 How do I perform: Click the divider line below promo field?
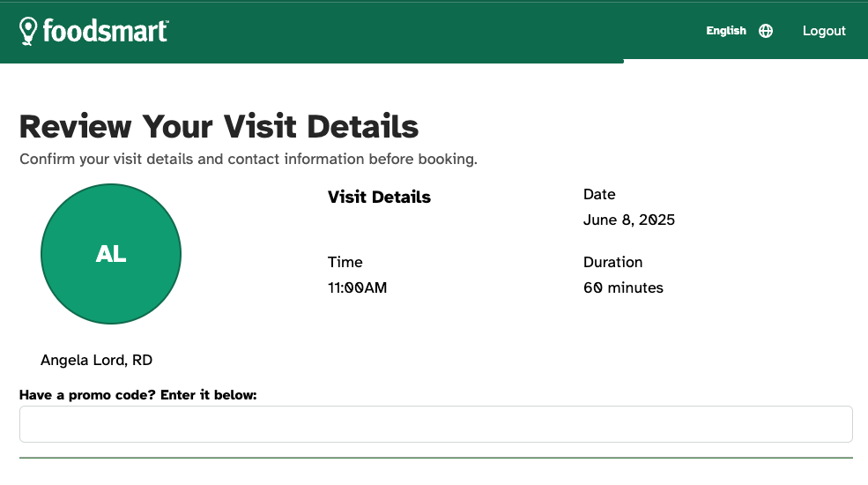pos(435,458)
